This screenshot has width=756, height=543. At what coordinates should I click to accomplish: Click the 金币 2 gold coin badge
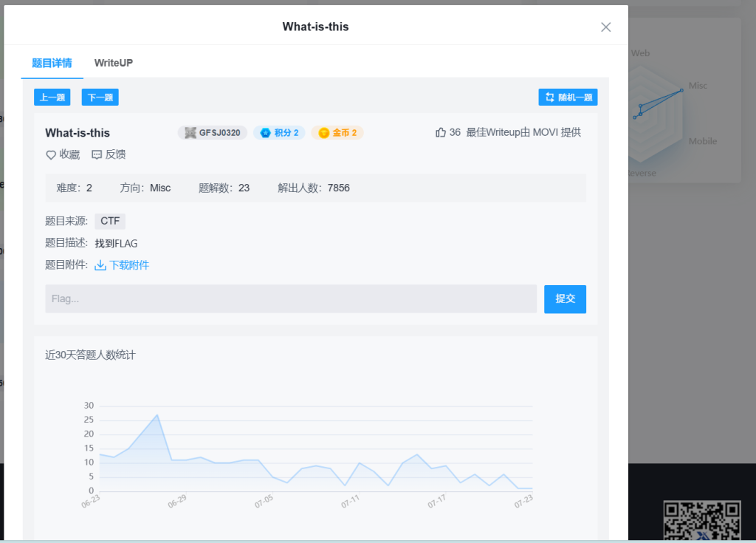pos(337,133)
